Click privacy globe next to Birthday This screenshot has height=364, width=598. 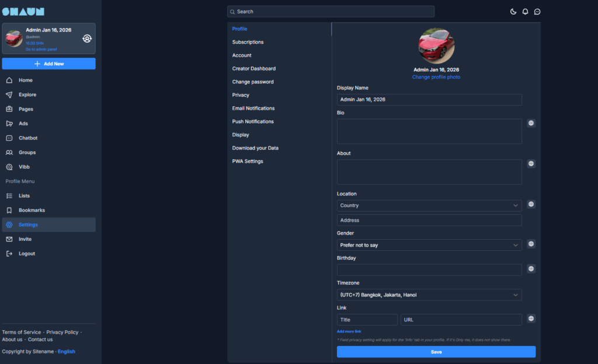tap(531, 269)
